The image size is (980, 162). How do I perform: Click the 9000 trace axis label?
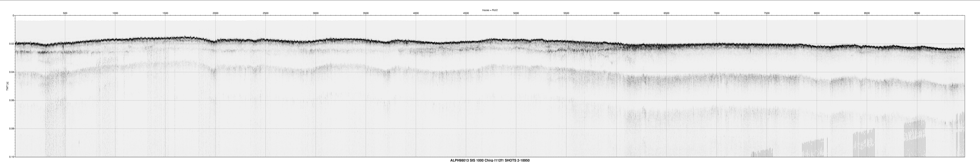pyautogui.click(x=917, y=13)
